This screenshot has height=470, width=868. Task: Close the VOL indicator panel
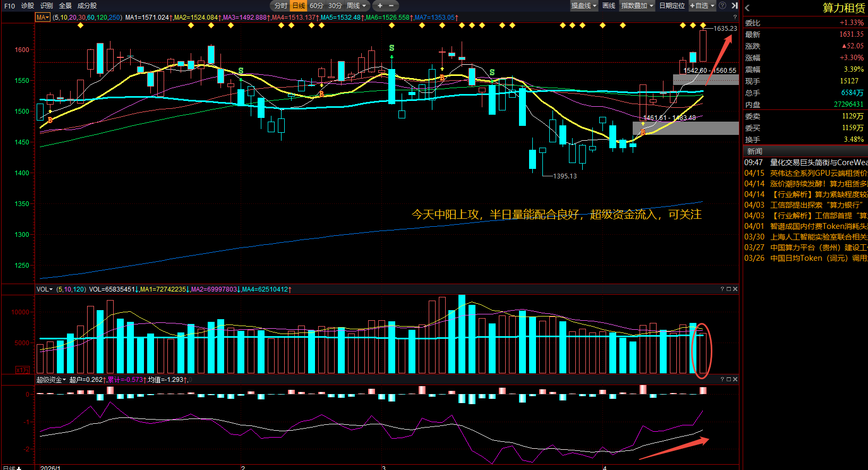coord(735,289)
